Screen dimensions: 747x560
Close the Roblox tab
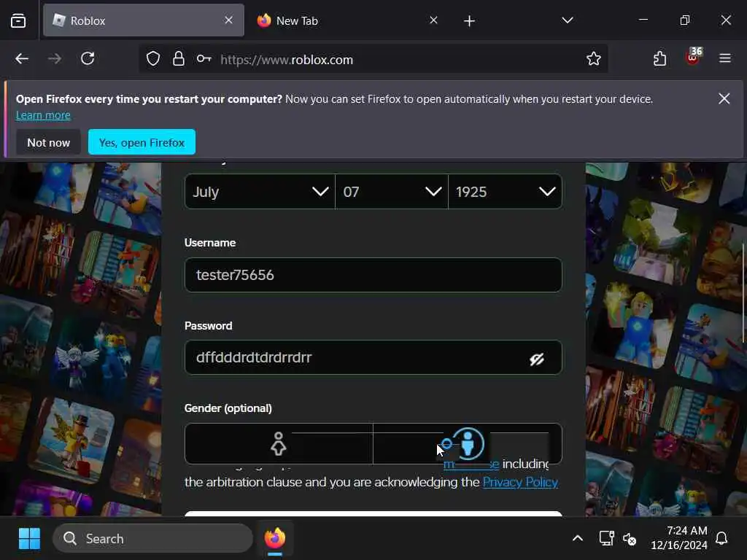pos(228,20)
